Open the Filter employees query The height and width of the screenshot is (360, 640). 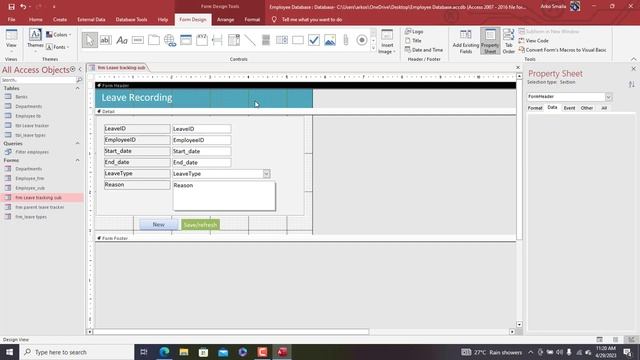32,152
